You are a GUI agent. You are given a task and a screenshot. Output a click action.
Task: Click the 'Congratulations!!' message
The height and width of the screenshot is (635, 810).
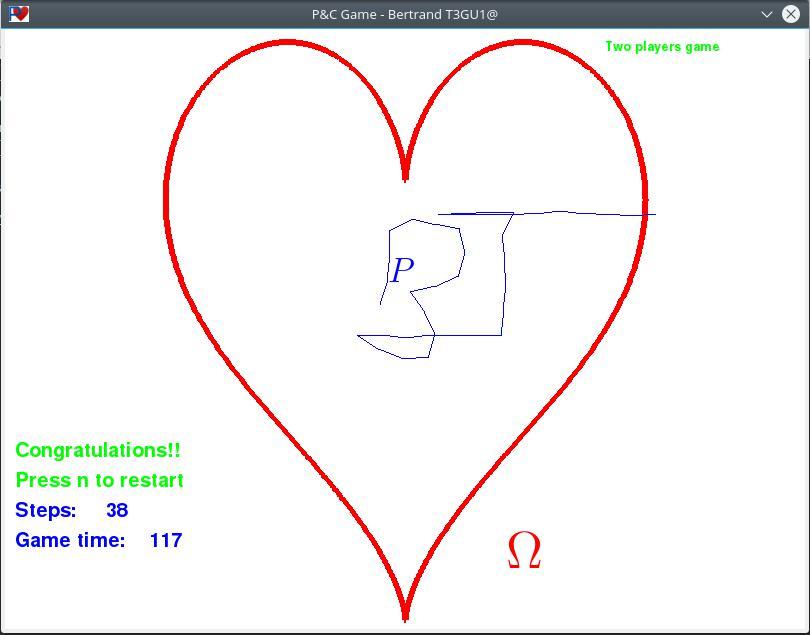click(98, 451)
